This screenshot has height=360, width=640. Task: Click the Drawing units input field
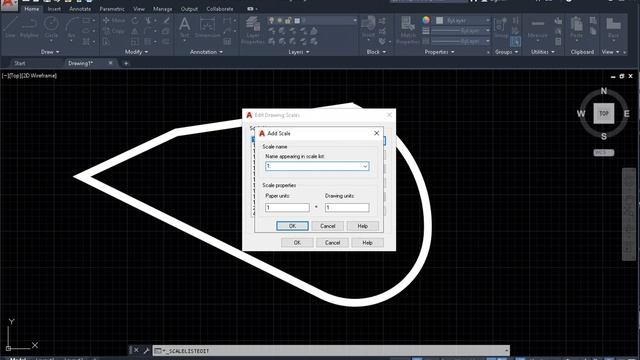[x=347, y=207]
